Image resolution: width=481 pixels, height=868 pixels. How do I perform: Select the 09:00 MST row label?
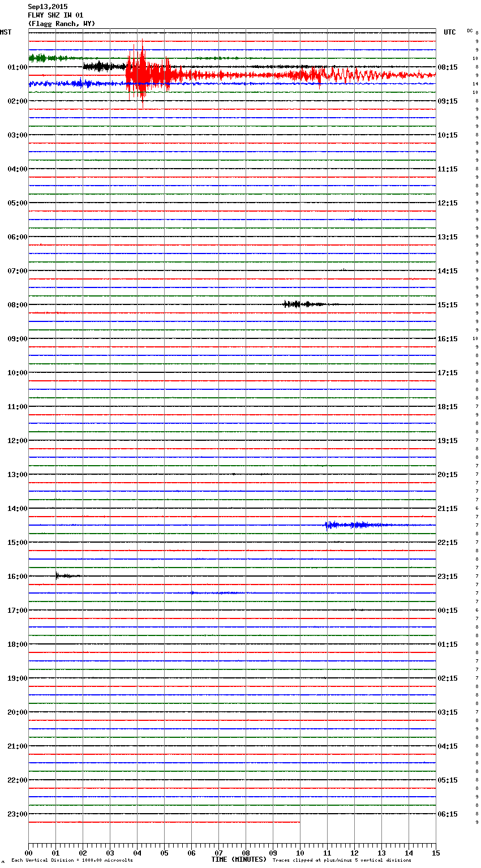pos(18,339)
